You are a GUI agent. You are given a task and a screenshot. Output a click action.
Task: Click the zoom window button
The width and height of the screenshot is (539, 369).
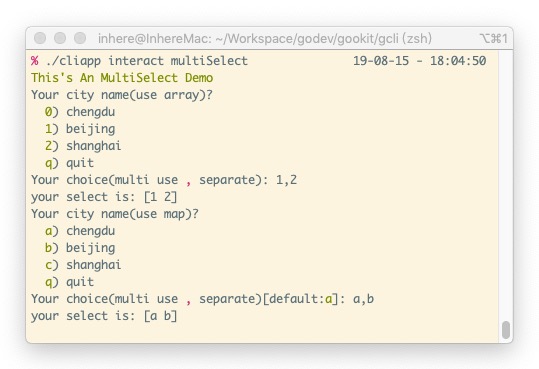point(80,38)
